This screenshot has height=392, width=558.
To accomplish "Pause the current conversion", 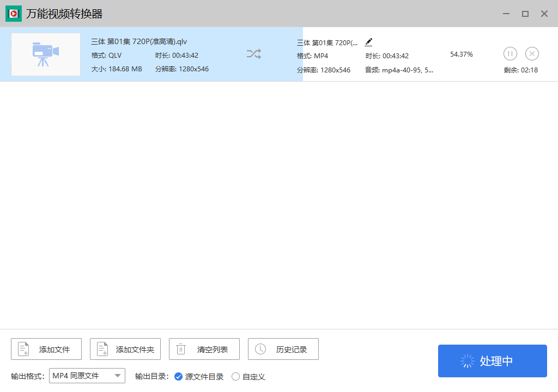I will pos(510,53).
